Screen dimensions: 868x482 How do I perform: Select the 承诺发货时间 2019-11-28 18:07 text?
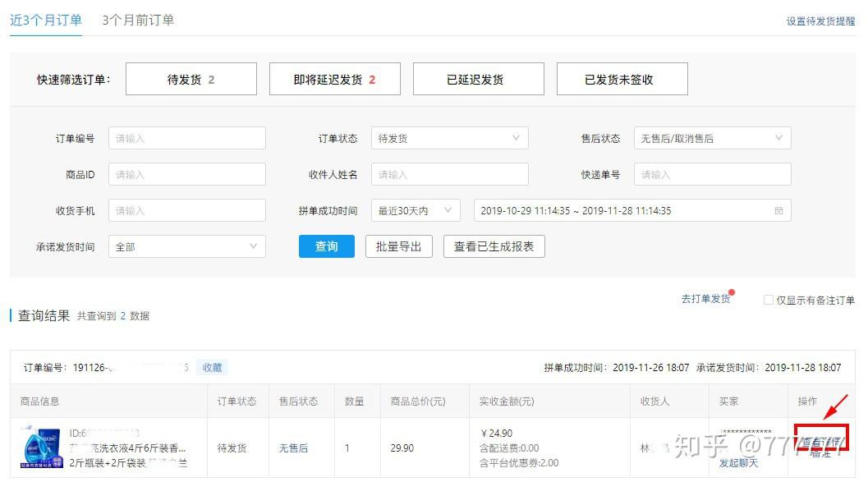769,367
